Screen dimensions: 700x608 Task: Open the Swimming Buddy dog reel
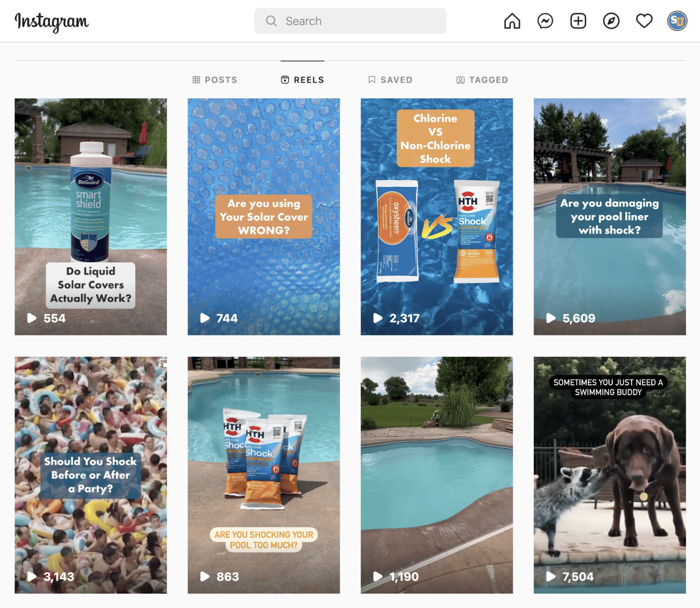point(610,475)
